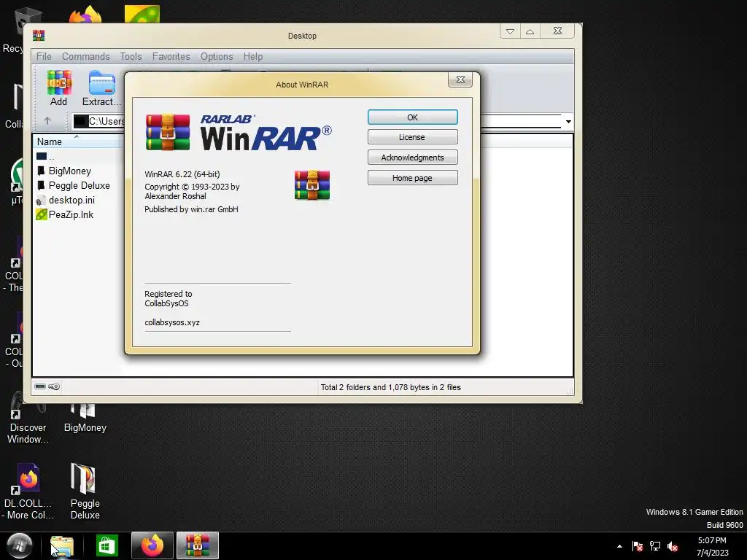Click the WinRAR title bar icon of the Desktop window
The width and height of the screenshot is (747, 560).
click(39, 36)
